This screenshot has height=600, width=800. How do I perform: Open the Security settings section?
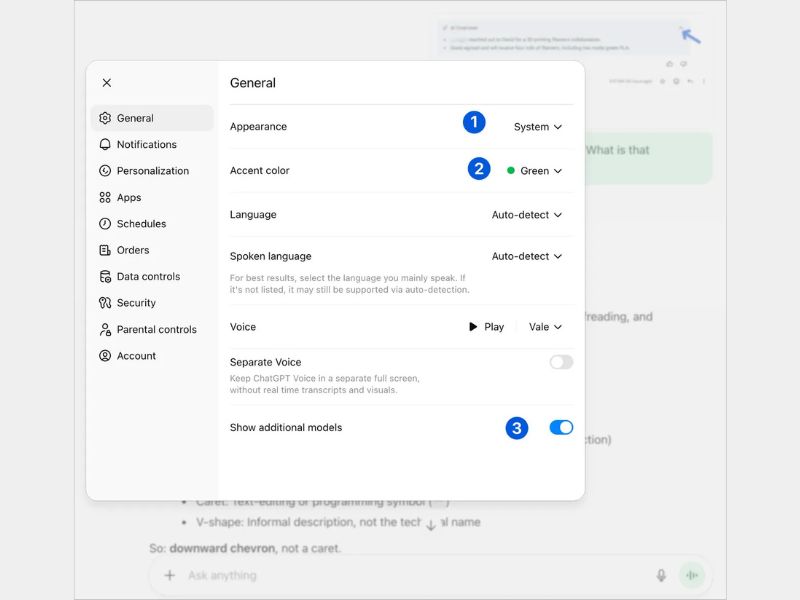tap(136, 303)
